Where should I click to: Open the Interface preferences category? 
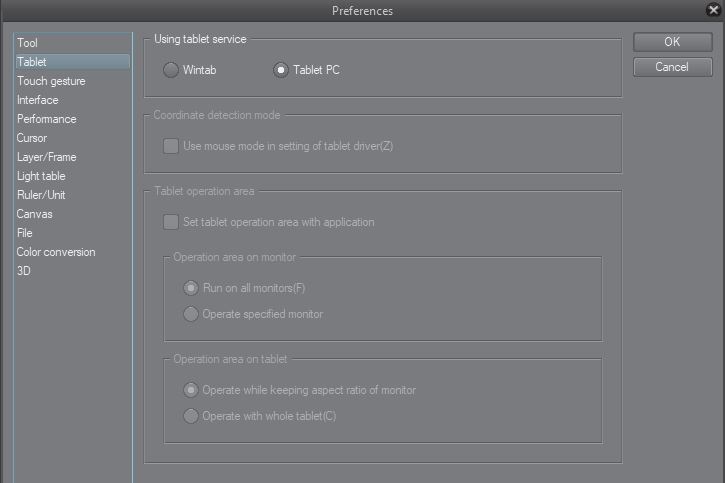pos(38,100)
